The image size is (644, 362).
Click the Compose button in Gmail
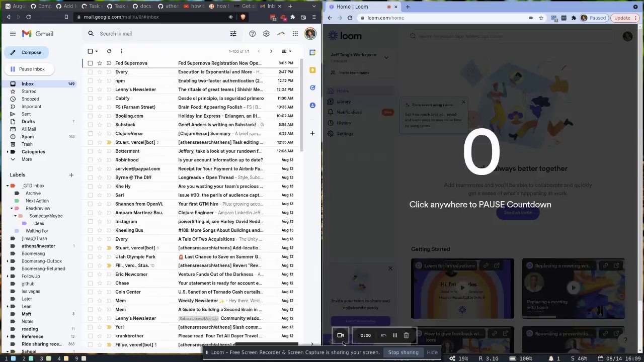pyautogui.click(x=26, y=52)
